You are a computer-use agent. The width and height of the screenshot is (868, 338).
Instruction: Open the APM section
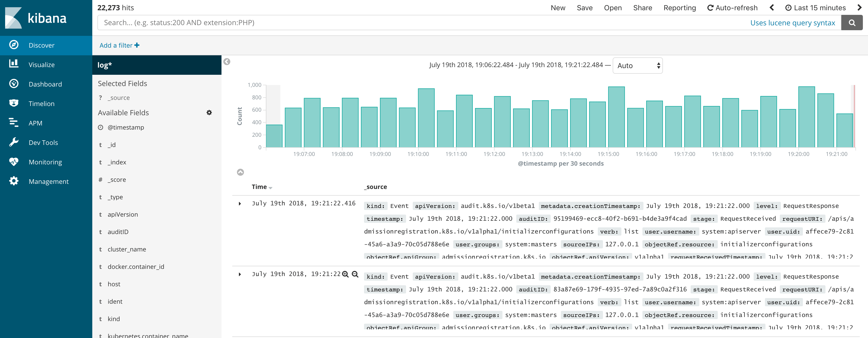[x=14, y=123]
